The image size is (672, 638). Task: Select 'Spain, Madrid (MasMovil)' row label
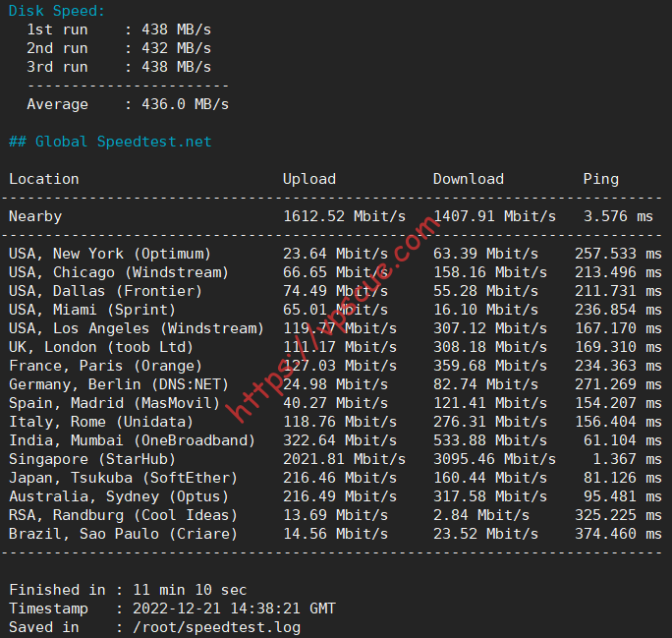pyautogui.click(x=114, y=403)
